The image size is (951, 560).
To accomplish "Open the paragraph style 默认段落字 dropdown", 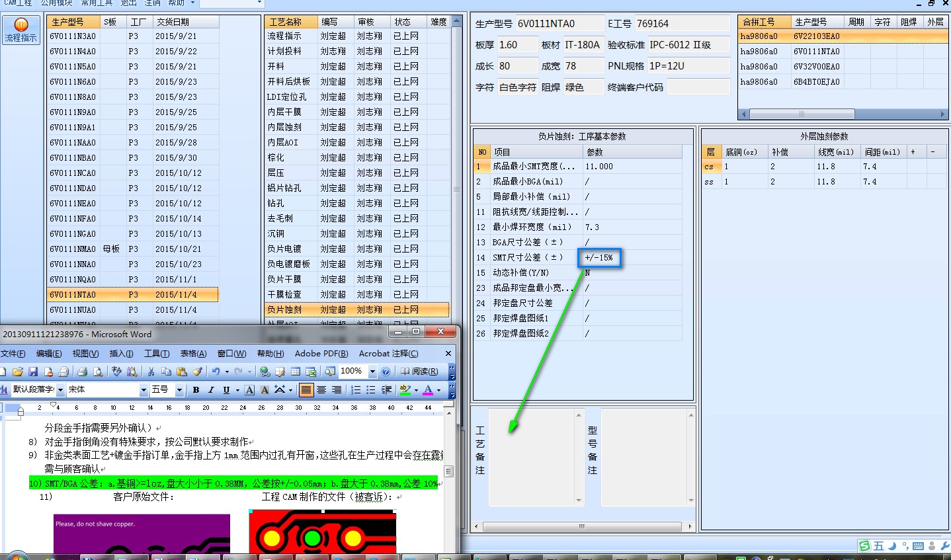I will [x=60, y=390].
